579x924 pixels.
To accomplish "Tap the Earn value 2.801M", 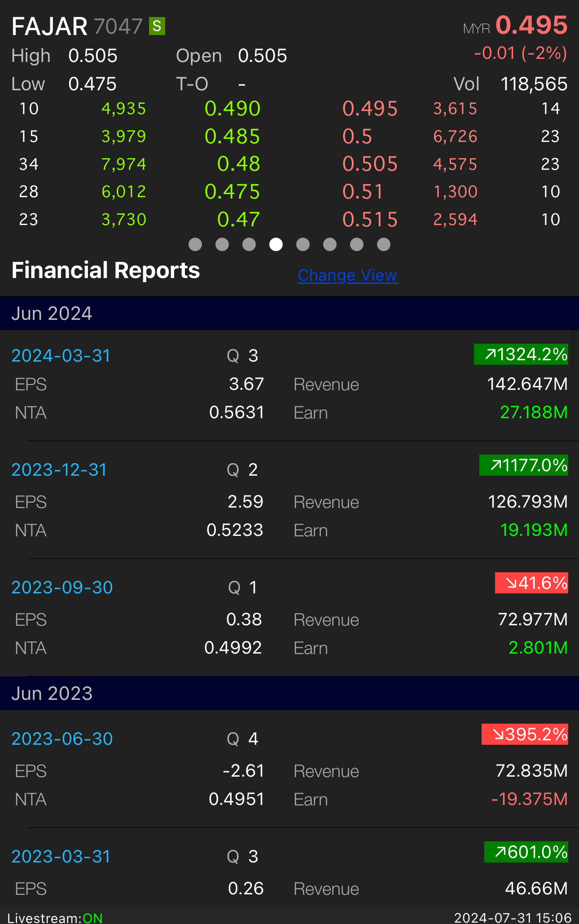I will [538, 648].
